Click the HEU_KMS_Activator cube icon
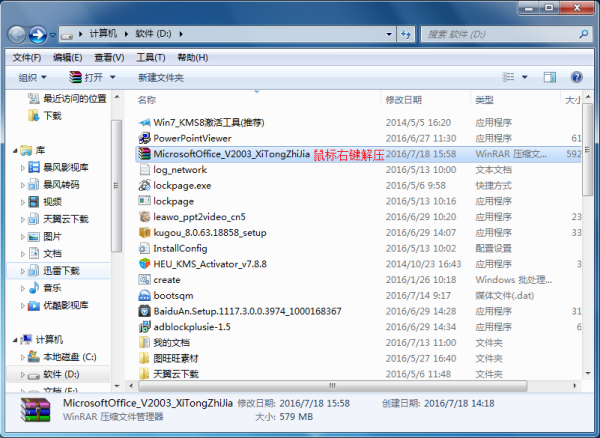The height and width of the screenshot is (438, 600). pyautogui.click(x=144, y=264)
